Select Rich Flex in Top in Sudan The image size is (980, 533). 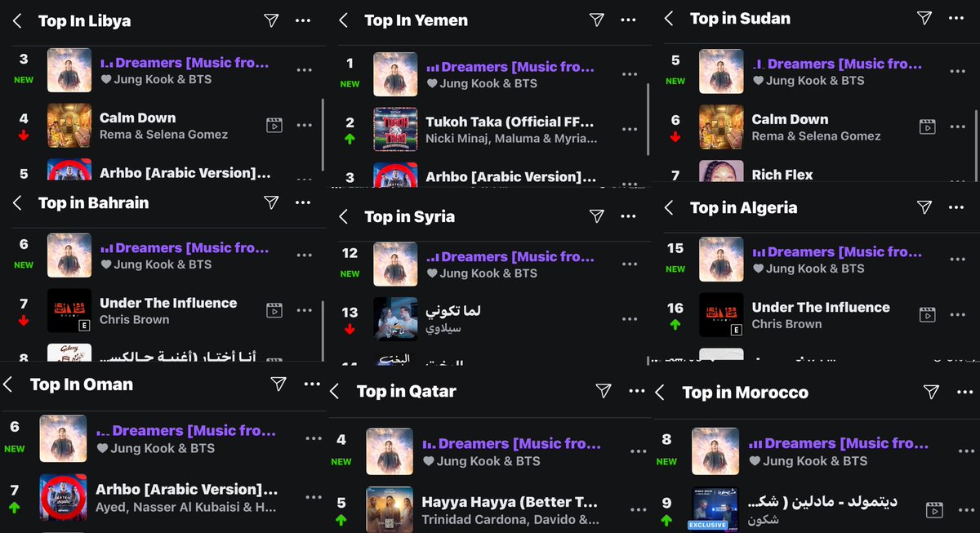782,175
